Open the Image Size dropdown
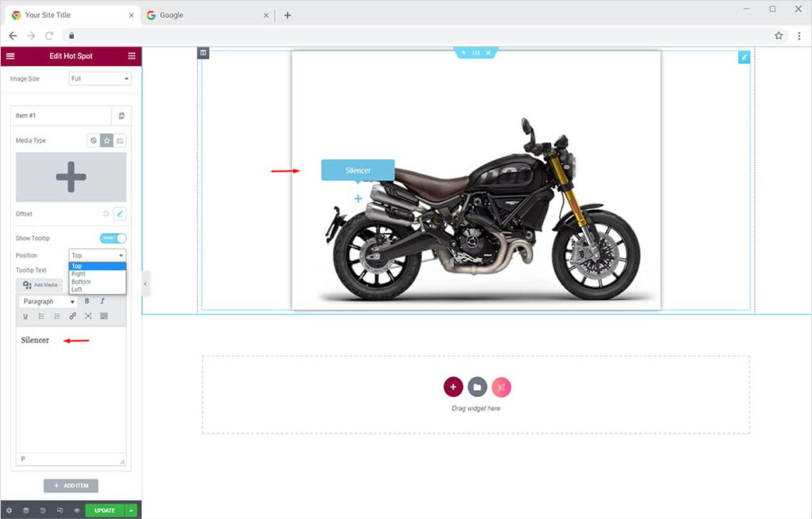 (100, 79)
